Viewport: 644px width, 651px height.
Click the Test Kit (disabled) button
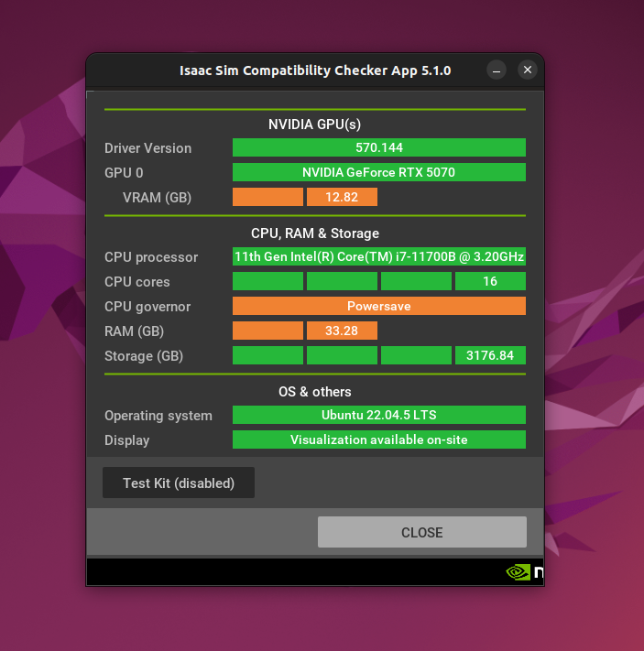(179, 483)
